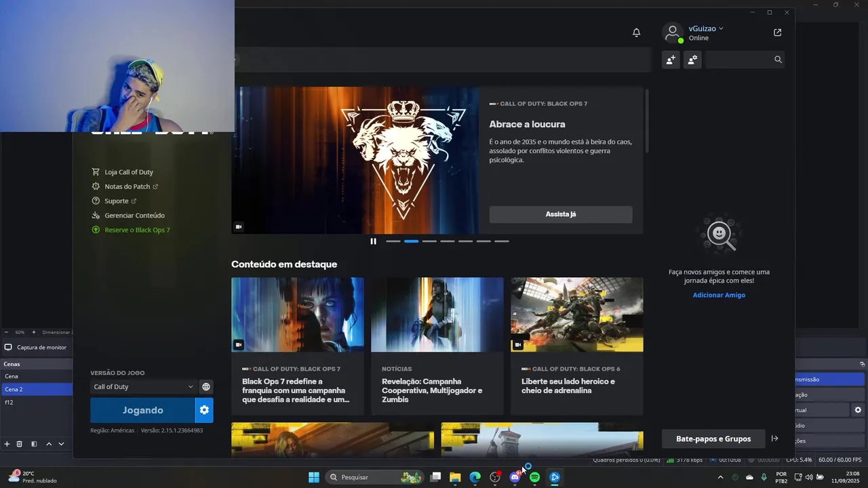Open Spotify from taskbar
Image resolution: width=868 pixels, height=488 pixels.
click(535, 477)
